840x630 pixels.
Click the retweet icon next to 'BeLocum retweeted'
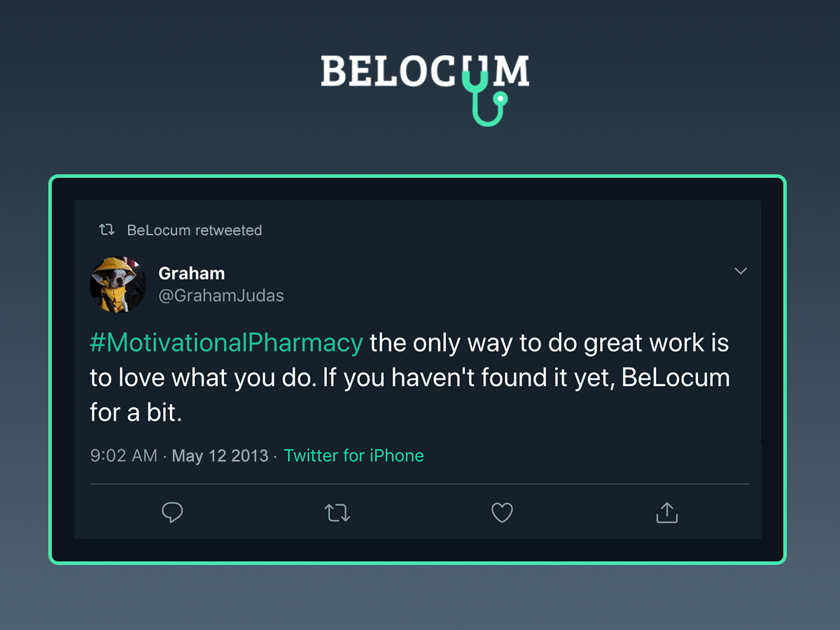coord(105,229)
